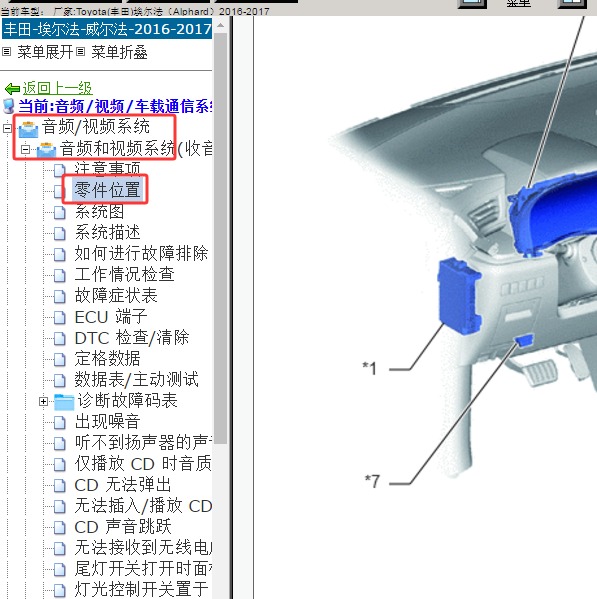Open 诊断故障码表 folder label
This screenshot has width=597, height=599.
tap(127, 401)
